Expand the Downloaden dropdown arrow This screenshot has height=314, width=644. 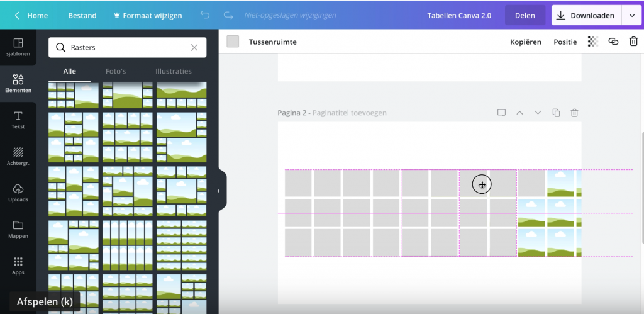tap(631, 16)
